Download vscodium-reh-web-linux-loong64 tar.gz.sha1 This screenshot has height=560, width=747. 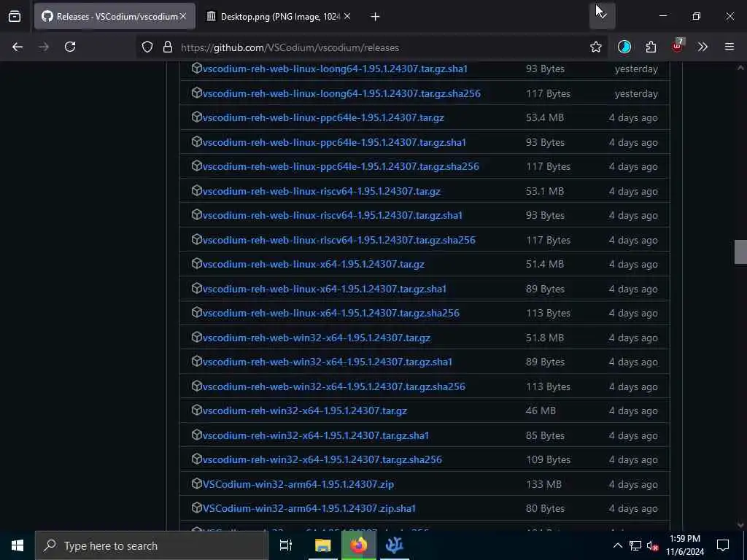click(335, 69)
